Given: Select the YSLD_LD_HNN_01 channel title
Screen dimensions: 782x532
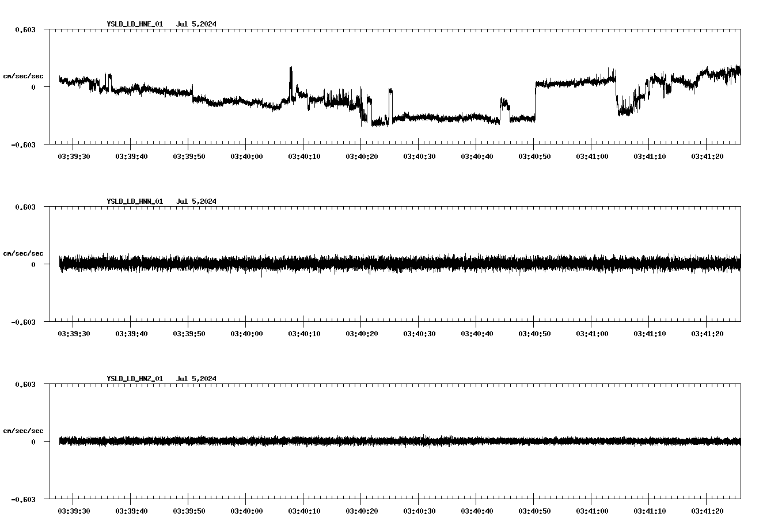Looking at the screenshot, I should [134, 202].
